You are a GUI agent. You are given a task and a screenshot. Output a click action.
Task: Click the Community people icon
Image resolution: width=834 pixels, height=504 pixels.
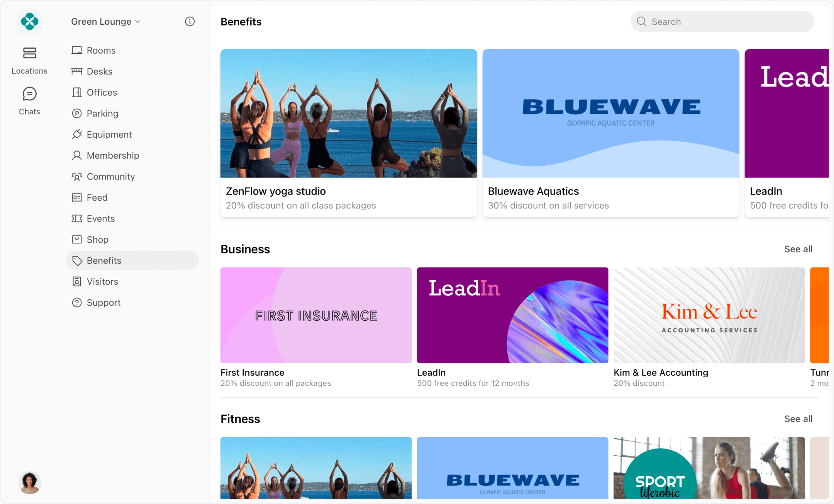tap(77, 176)
